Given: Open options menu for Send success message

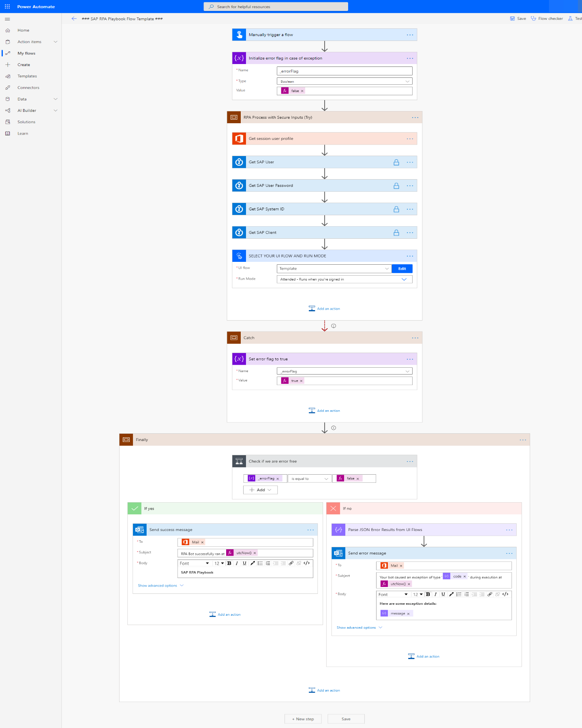Looking at the screenshot, I should pyautogui.click(x=311, y=530).
